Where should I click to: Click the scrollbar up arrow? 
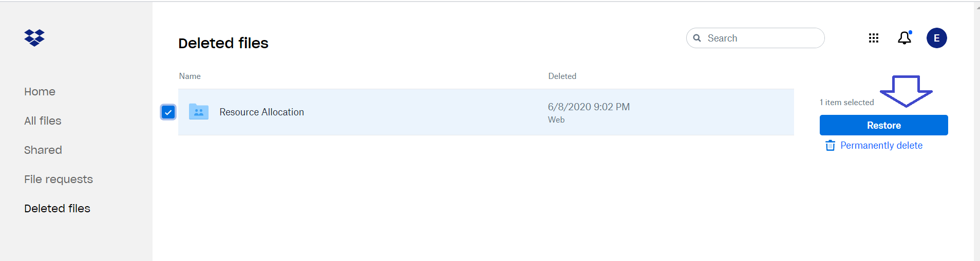tap(977, 8)
